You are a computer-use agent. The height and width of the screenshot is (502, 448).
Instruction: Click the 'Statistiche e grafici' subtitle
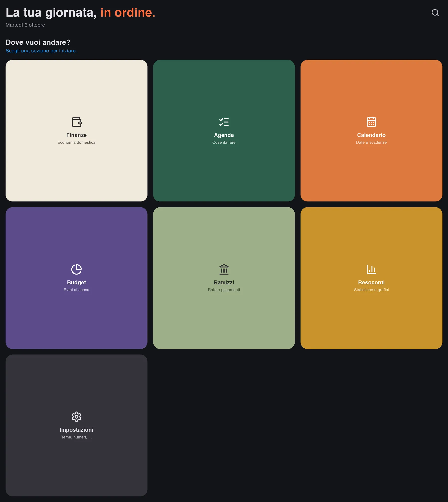[x=371, y=290]
